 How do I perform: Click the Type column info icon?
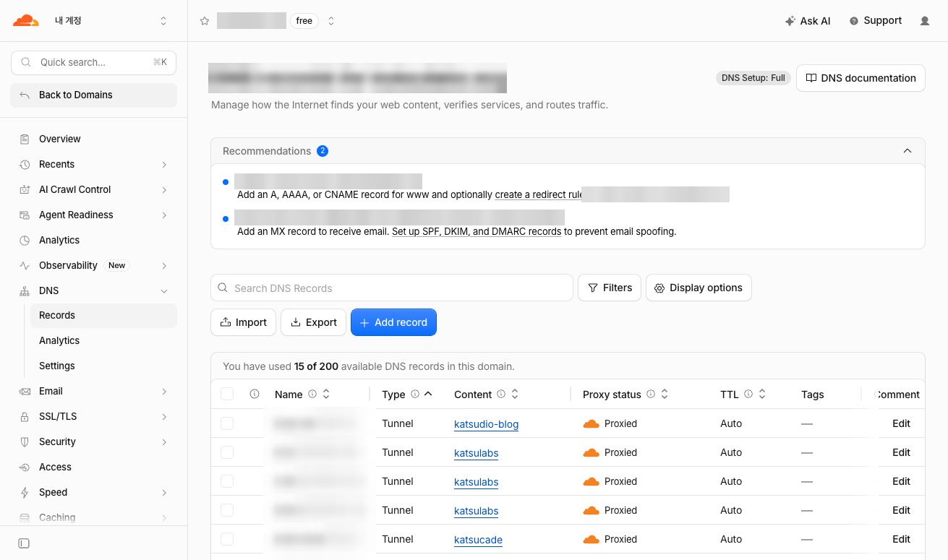[415, 395]
